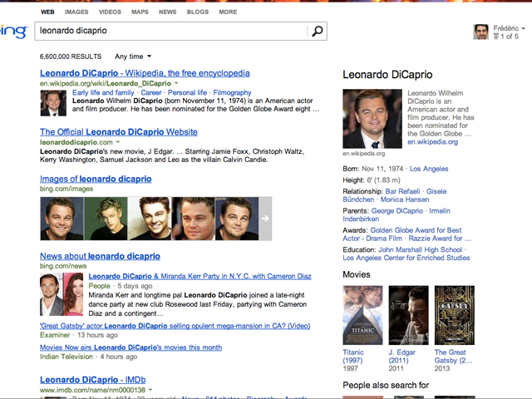Viewport: 532px width, 399px height.
Task: Open The Great Gatsby (2... title link
Action: 453,357
